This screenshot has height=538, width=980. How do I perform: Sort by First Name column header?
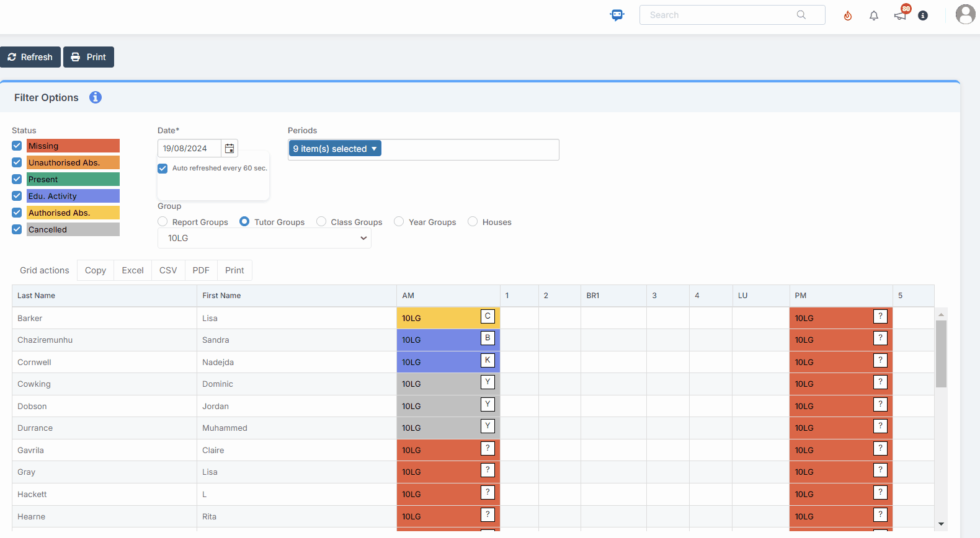(296, 296)
